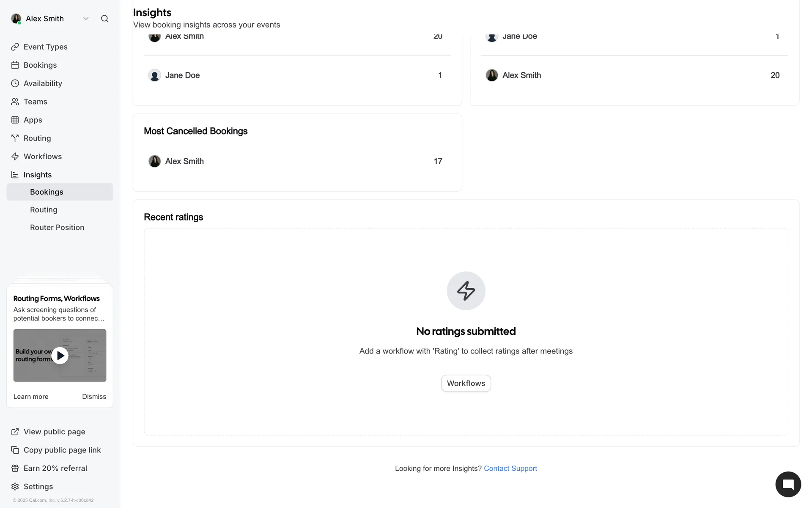Click Copy public page link
812x508 pixels.
point(62,450)
